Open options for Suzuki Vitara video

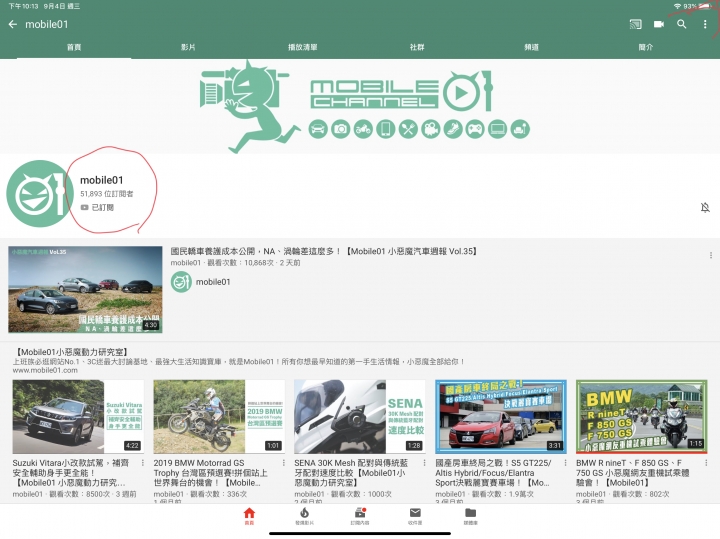[143, 463]
